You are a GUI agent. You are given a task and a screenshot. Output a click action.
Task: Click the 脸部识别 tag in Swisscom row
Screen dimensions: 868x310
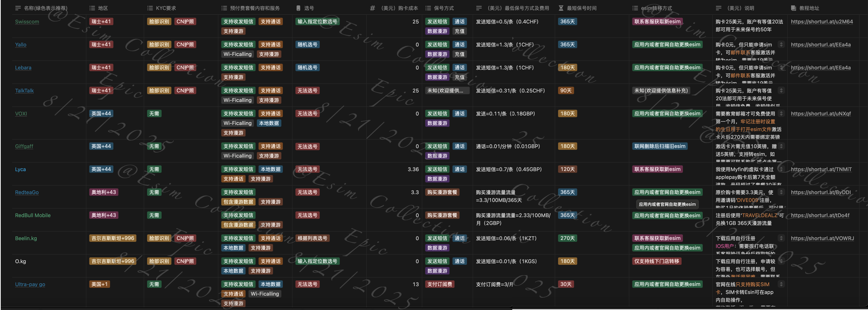coord(159,22)
